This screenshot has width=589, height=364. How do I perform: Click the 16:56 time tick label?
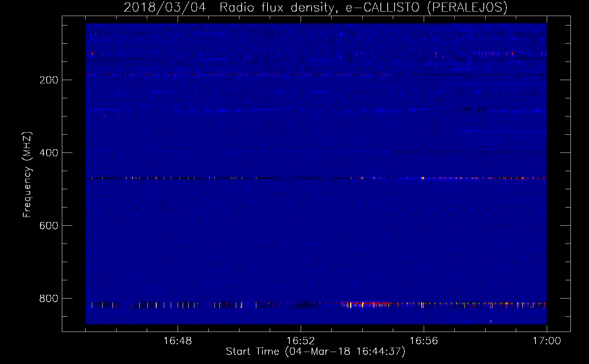(x=424, y=341)
